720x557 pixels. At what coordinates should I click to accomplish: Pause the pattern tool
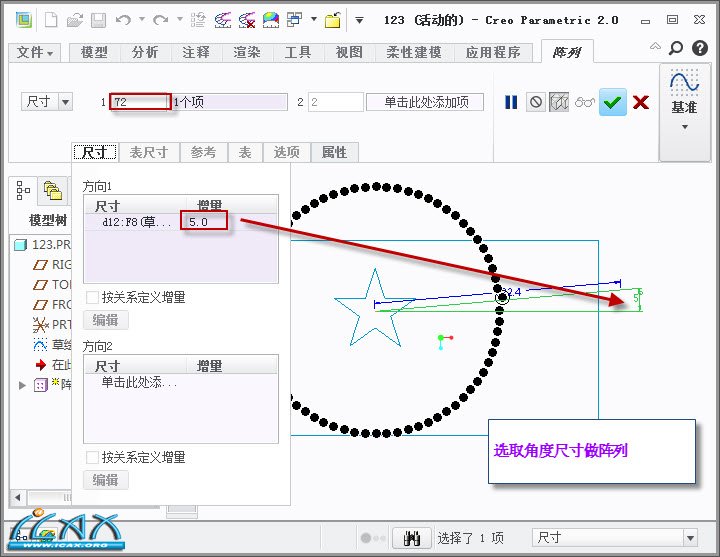[x=511, y=102]
